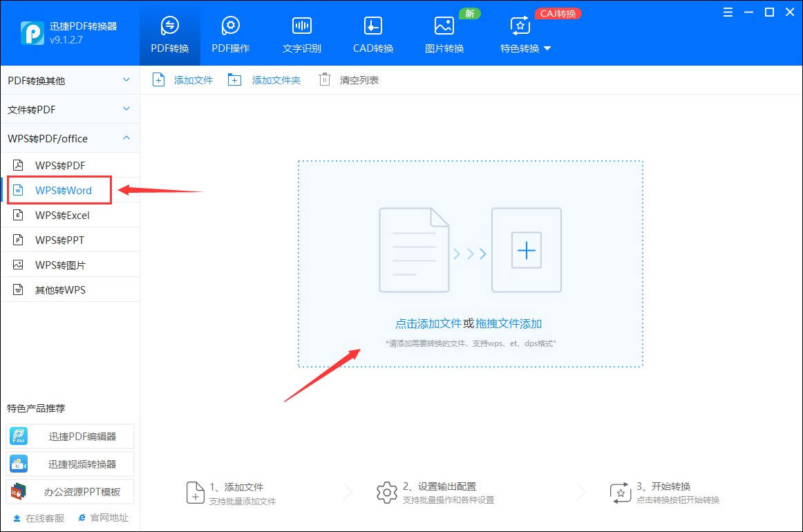Image resolution: width=803 pixels, height=532 pixels.
Task: Maximize the application window
Action: pos(769,12)
